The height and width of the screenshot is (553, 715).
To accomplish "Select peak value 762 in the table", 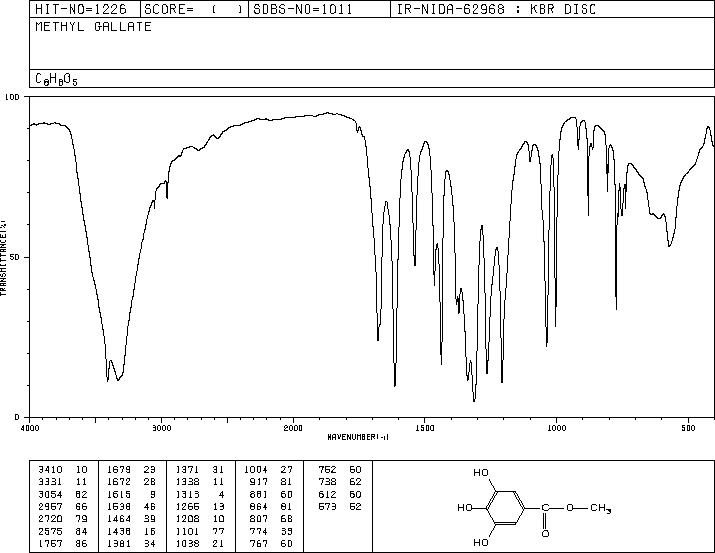I will [327, 470].
